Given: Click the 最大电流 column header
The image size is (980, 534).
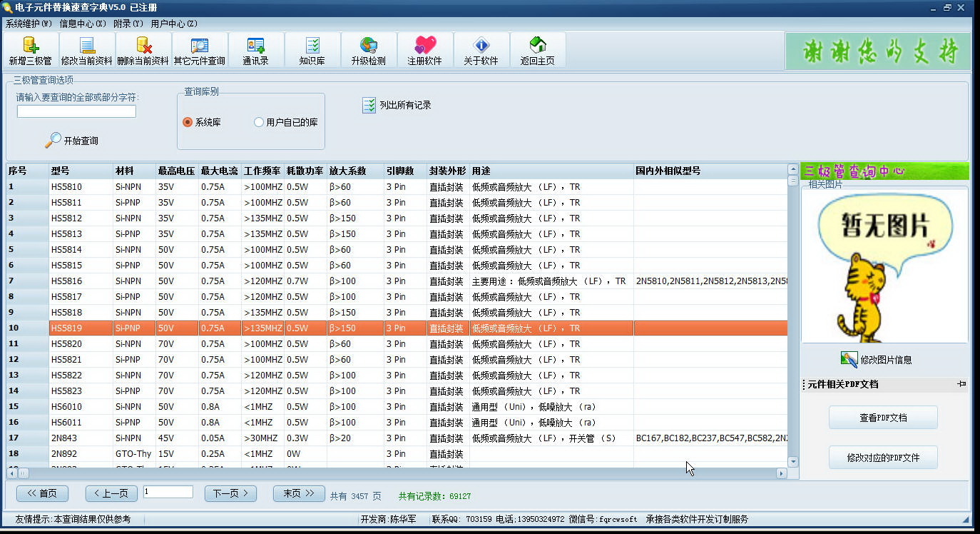Looking at the screenshot, I should point(220,171).
